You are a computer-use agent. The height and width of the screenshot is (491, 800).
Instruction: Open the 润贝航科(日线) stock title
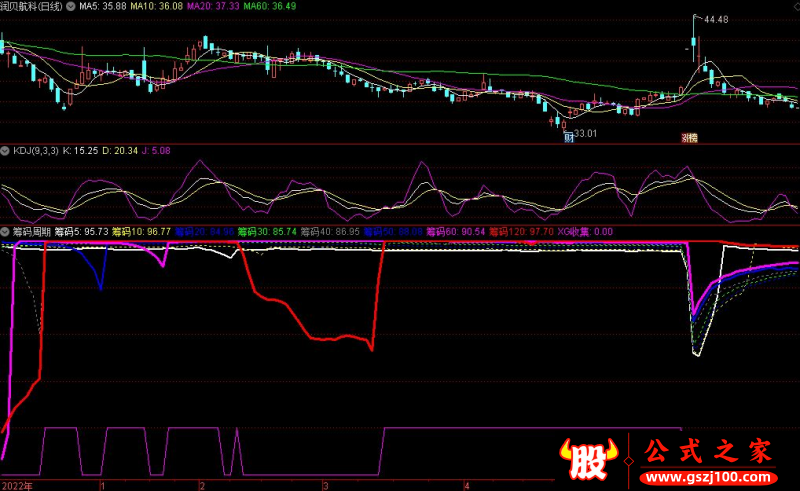[x=32, y=6]
